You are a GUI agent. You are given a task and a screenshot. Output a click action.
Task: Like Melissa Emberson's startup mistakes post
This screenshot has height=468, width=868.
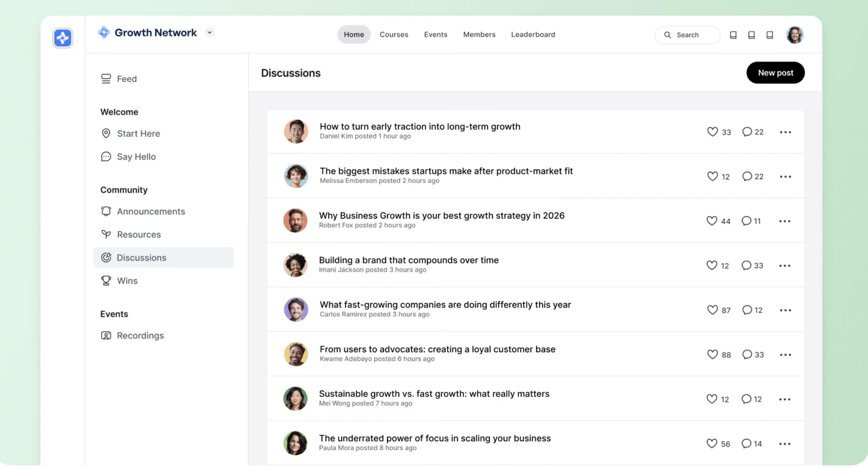coord(712,176)
